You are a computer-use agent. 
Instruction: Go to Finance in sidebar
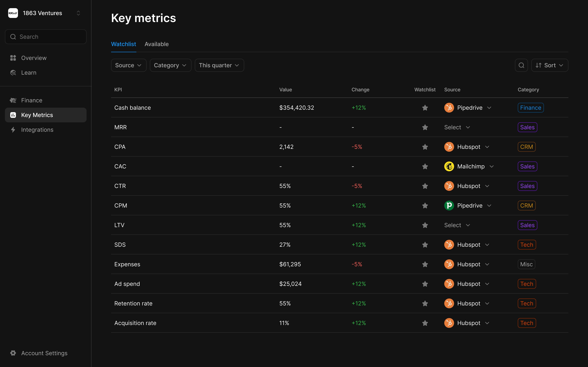32,100
